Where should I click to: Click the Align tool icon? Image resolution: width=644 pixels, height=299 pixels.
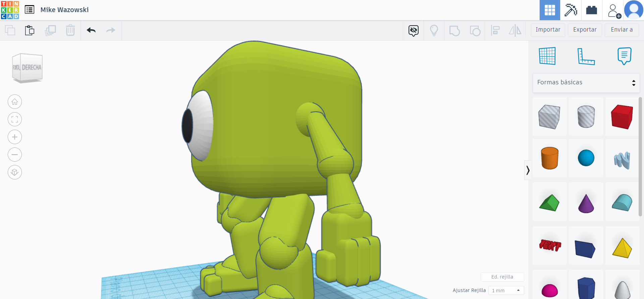tap(495, 31)
